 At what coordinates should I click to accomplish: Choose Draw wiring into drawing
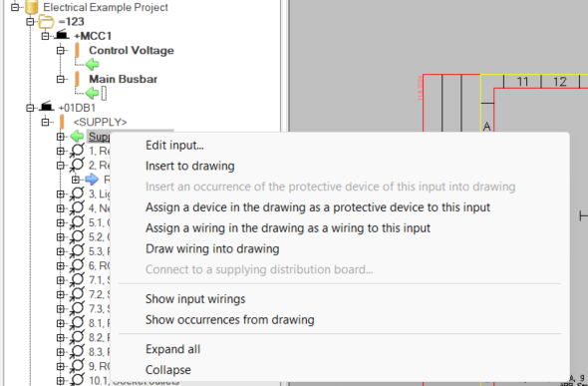(x=212, y=248)
